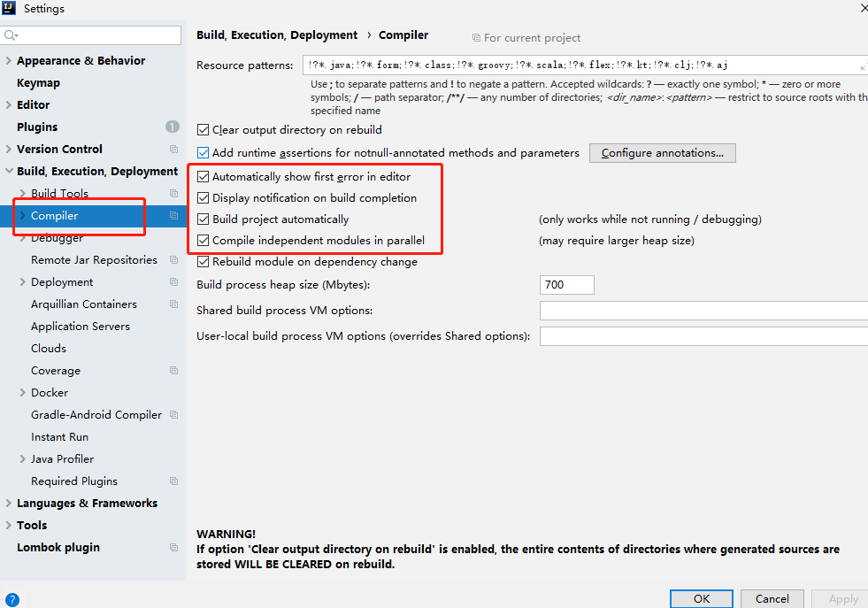Toggle Automatically show first error in editor
The image size is (868, 608).
point(204,177)
